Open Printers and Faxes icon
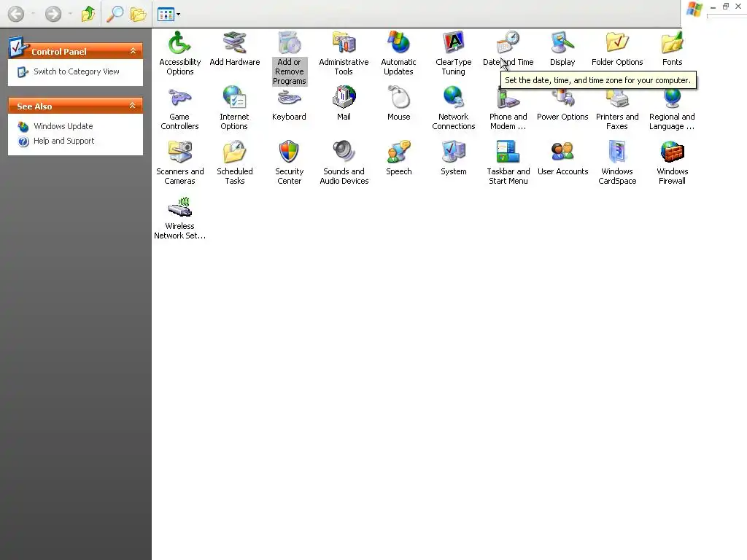Image resolution: width=747 pixels, height=560 pixels. 617,108
